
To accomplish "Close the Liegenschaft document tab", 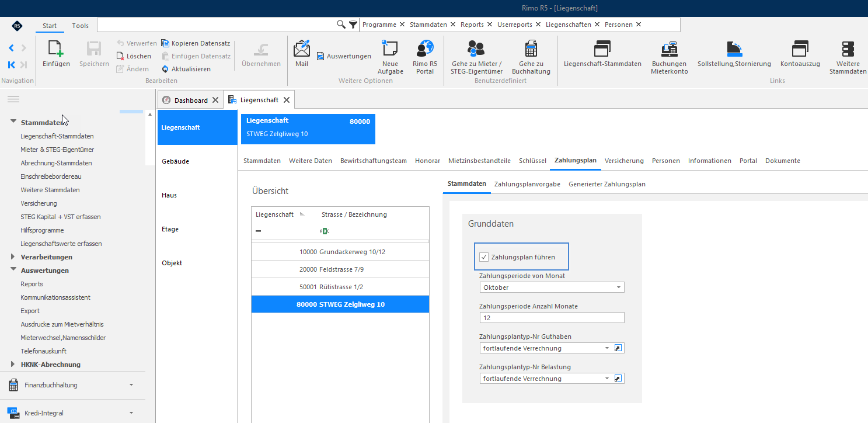I will click(x=287, y=100).
